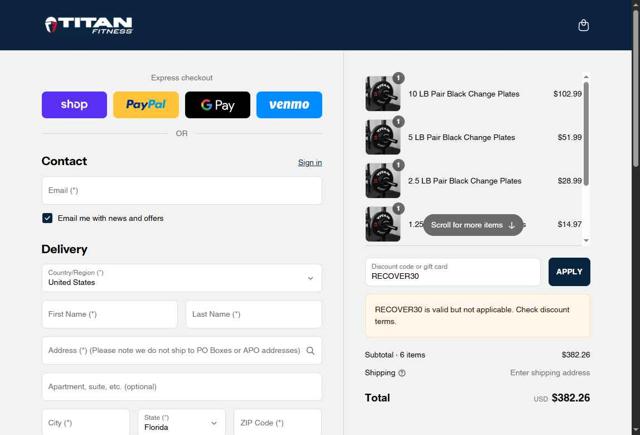This screenshot has height=435, width=640.
Task: Select the Apartment, suite field
Action: point(182,387)
